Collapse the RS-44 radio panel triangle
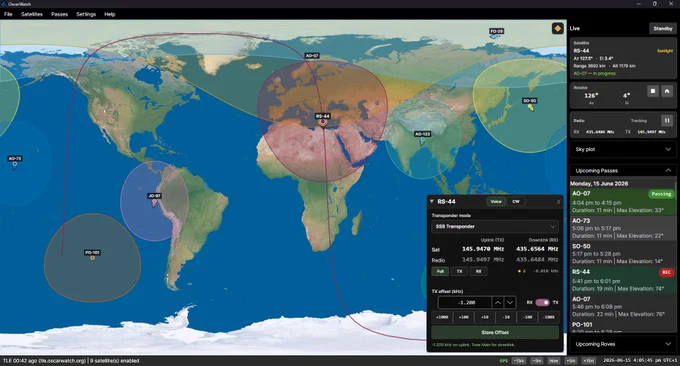680x366 pixels. [432, 201]
